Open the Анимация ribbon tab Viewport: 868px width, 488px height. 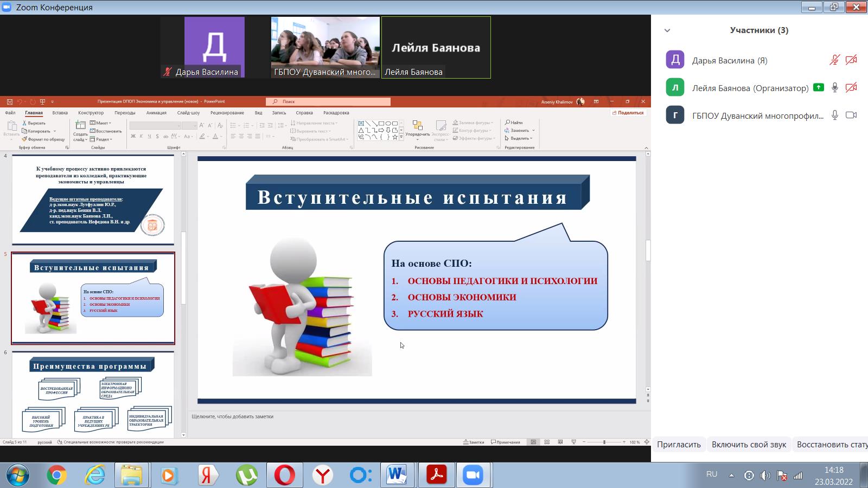point(156,113)
